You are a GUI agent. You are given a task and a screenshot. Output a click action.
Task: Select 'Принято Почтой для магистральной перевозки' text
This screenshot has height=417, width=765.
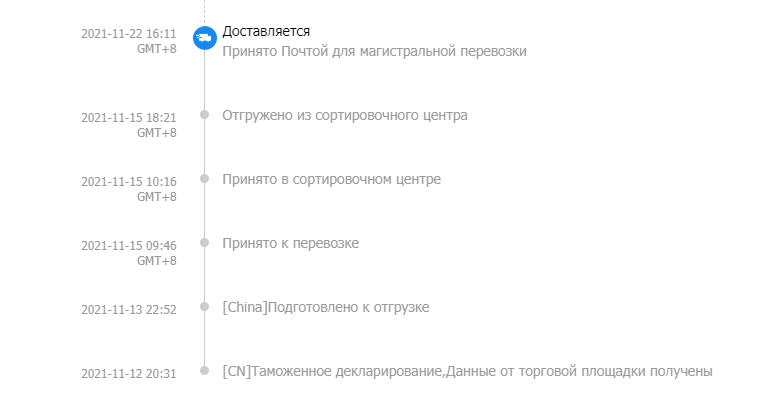coord(374,51)
